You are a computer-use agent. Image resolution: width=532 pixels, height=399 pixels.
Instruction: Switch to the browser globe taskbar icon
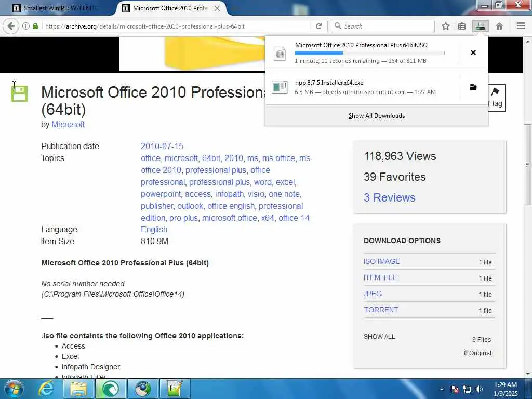[143, 389]
